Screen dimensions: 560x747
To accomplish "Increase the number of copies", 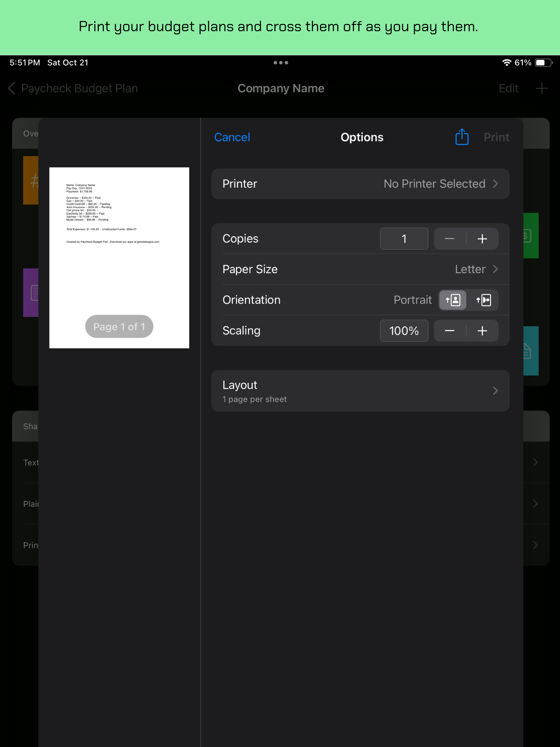I will pos(482,239).
